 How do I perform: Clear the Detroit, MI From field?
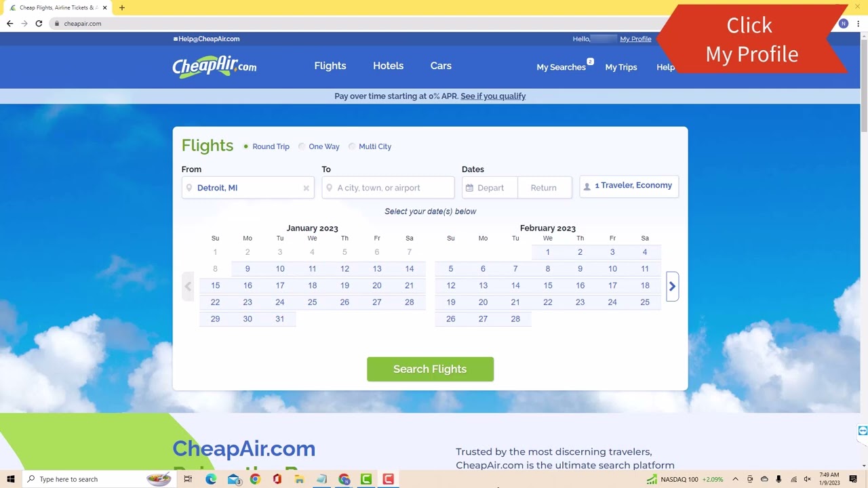[x=306, y=188]
